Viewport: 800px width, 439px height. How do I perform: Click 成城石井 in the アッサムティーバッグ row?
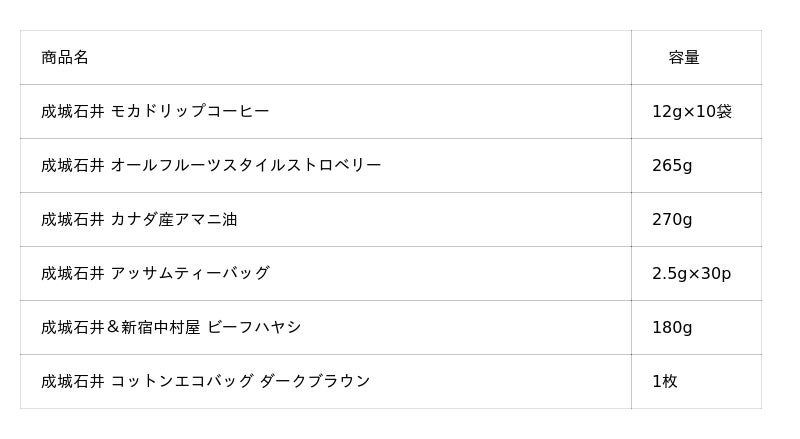tap(72, 274)
